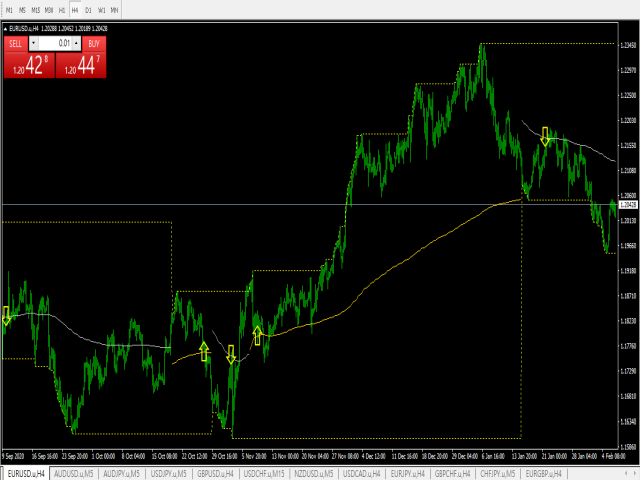Increase lot volume with up arrow
Image resolution: width=640 pixels, height=480 pixels.
click(76, 43)
